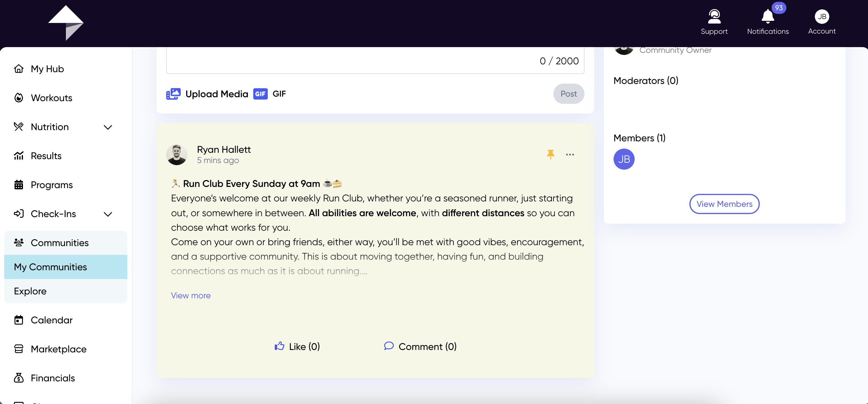This screenshot has width=868, height=404.
Task: Click Workouts flame icon
Action: tap(19, 98)
